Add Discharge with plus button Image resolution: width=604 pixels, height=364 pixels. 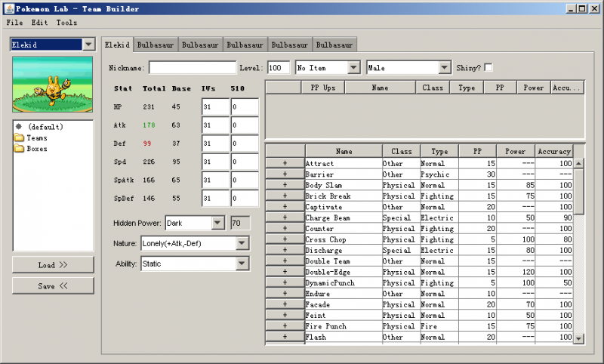pos(285,250)
